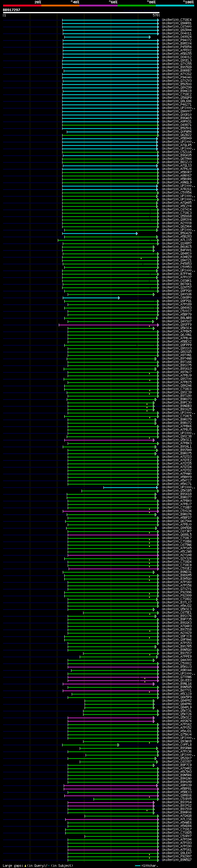The width and height of the screenshot is (197, 868).
Task: Open hit UniRef100_Q0JEE0
Action: pos(176,681)
